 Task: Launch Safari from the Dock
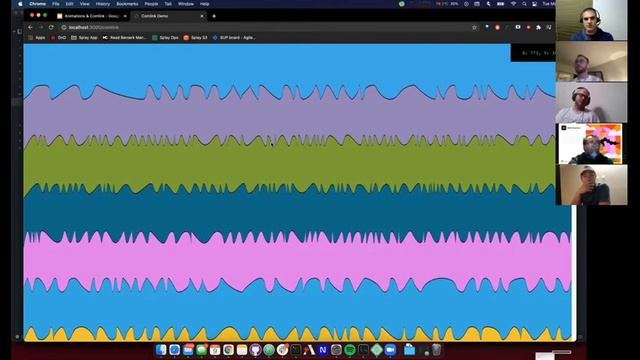tap(174, 350)
